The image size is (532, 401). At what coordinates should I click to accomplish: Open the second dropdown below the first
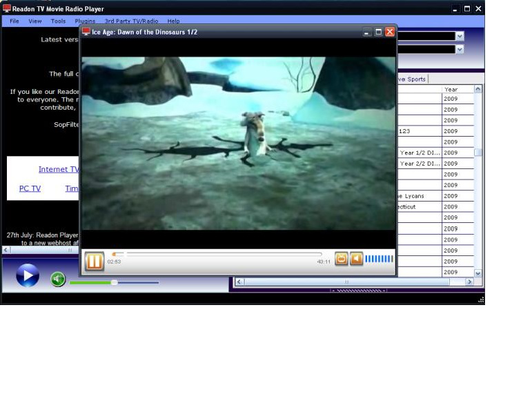(x=460, y=50)
